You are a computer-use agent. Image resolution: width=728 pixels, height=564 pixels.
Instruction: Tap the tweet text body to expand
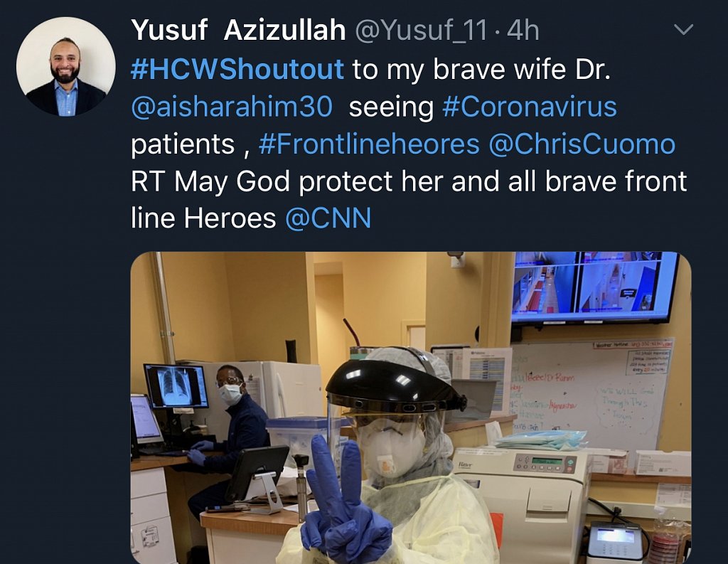pyautogui.click(x=409, y=144)
